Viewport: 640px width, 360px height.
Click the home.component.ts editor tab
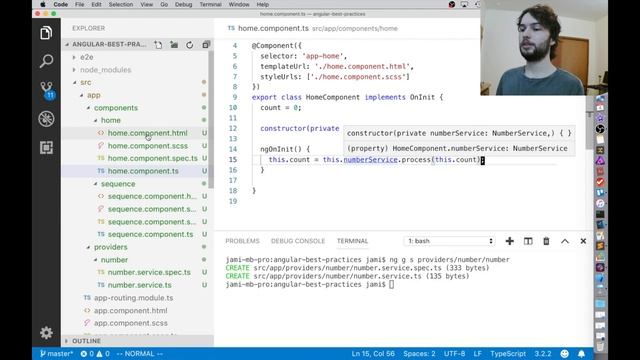(273, 28)
